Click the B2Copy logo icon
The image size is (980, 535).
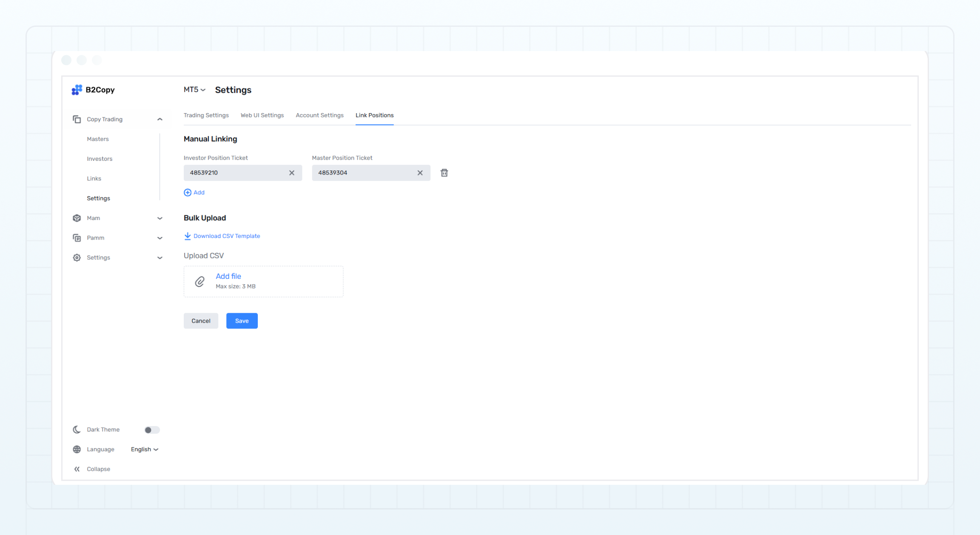tap(77, 90)
